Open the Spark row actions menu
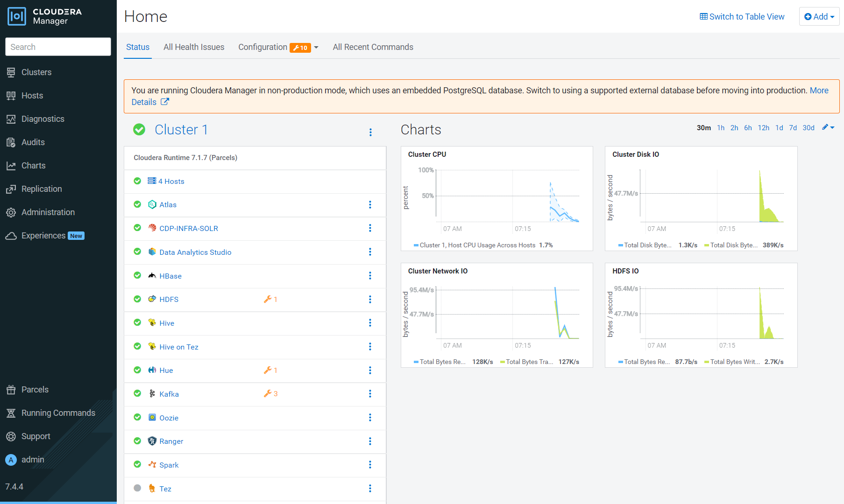The width and height of the screenshot is (844, 504). [370, 464]
